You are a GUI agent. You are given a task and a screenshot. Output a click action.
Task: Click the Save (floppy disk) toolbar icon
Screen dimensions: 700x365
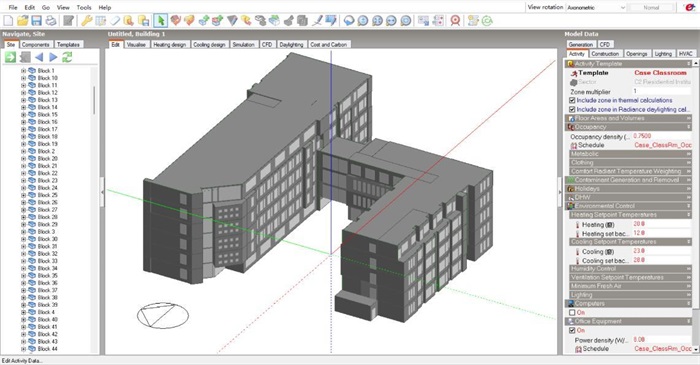click(x=36, y=21)
